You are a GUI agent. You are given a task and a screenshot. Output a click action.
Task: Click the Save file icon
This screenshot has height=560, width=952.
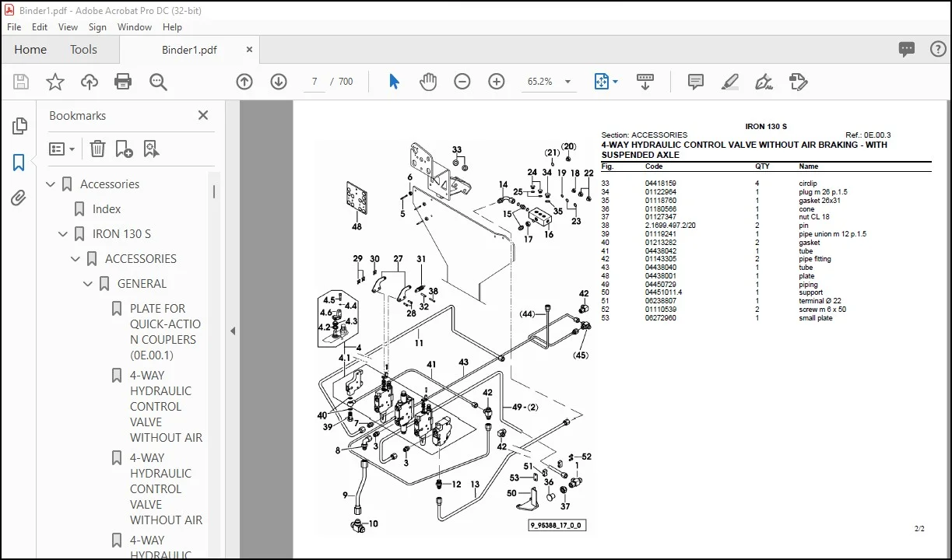click(x=21, y=82)
